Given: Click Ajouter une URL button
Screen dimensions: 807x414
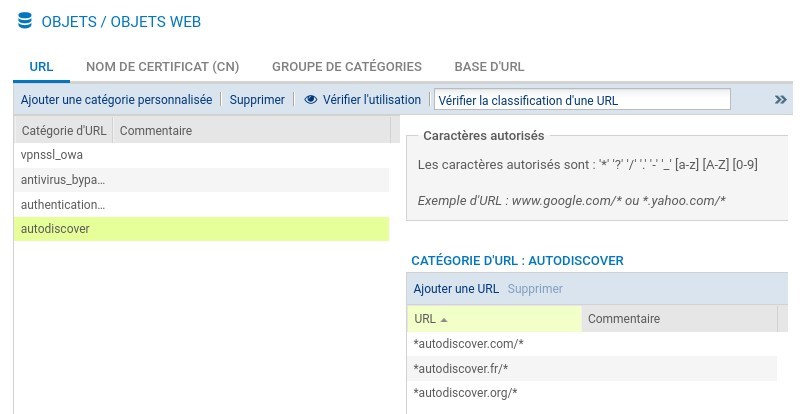Looking at the screenshot, I should click(456, 289).
